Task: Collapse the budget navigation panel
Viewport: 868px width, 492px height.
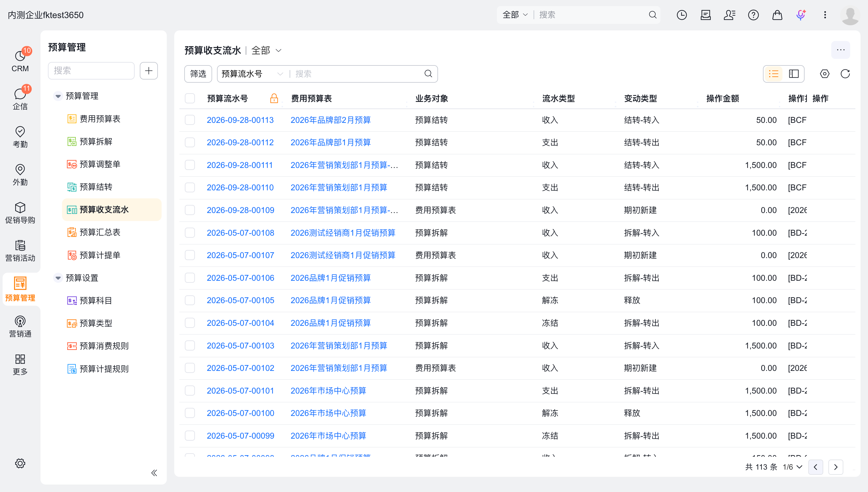Action: (x=154, y=473)
